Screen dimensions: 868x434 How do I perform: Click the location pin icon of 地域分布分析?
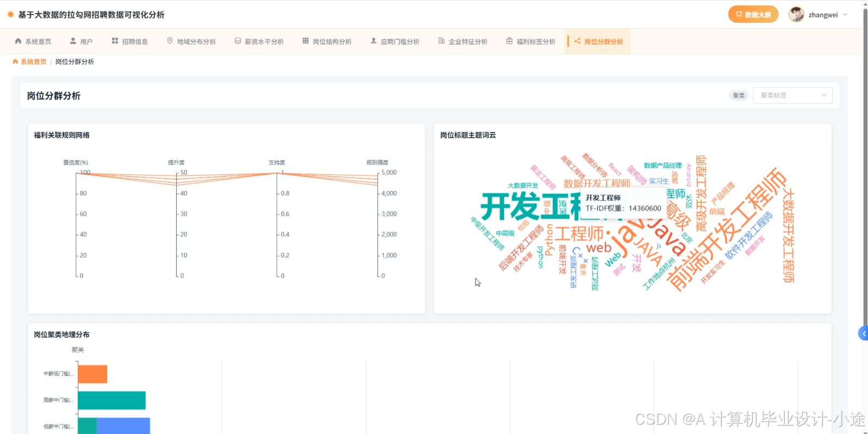(170, 41)
